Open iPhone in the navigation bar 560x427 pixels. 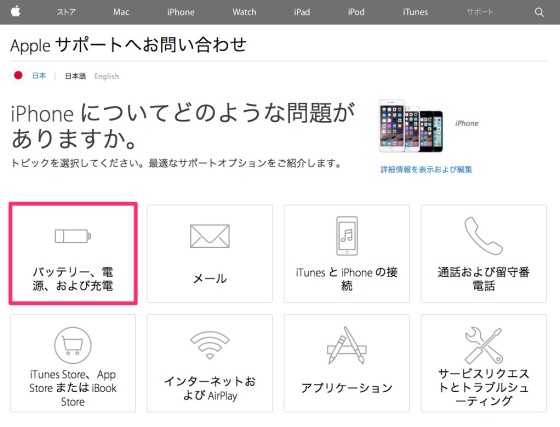(x=181, y=12)
